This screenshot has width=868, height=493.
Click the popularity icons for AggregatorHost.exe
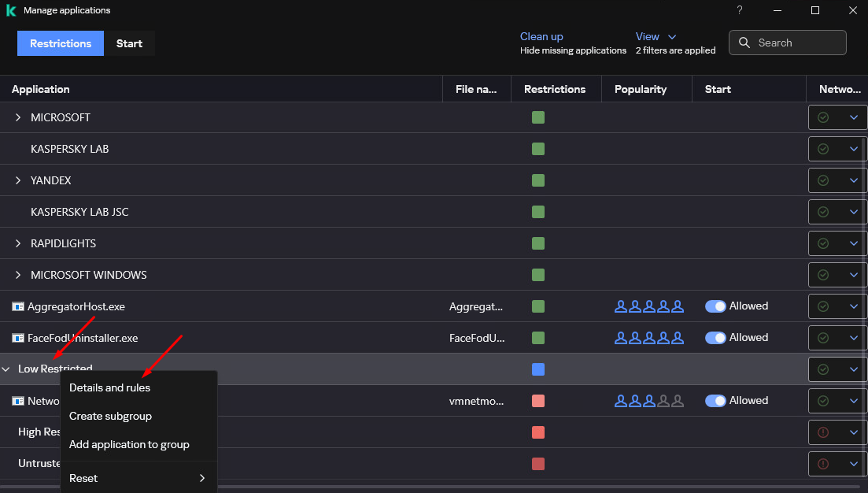pyautogui.click(x=649, y=306)
